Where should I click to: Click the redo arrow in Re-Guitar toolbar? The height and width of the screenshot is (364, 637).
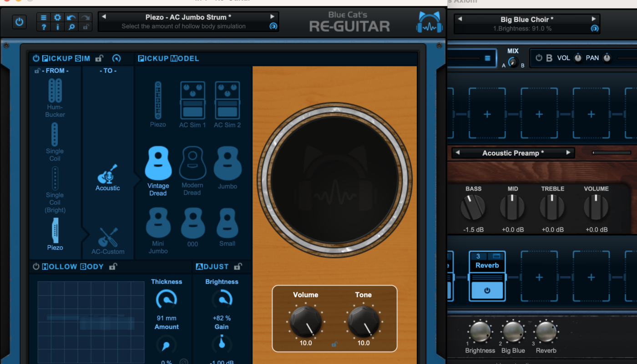click(85, 18)
